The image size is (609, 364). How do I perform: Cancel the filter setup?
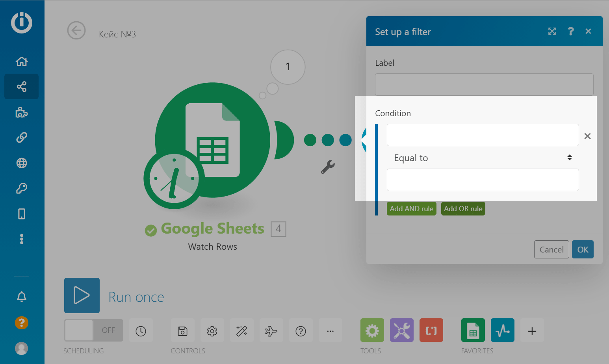[551, 249]
